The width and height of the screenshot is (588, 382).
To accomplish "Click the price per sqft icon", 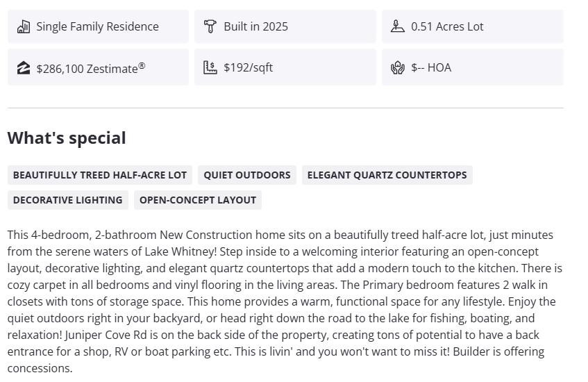I will [210, 67].
